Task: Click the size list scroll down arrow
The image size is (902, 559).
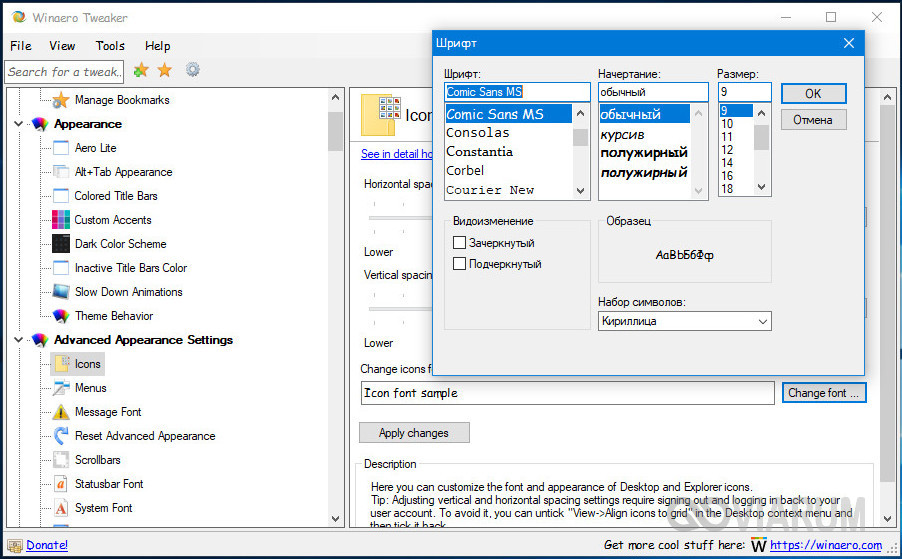Action: coord(762,187)
